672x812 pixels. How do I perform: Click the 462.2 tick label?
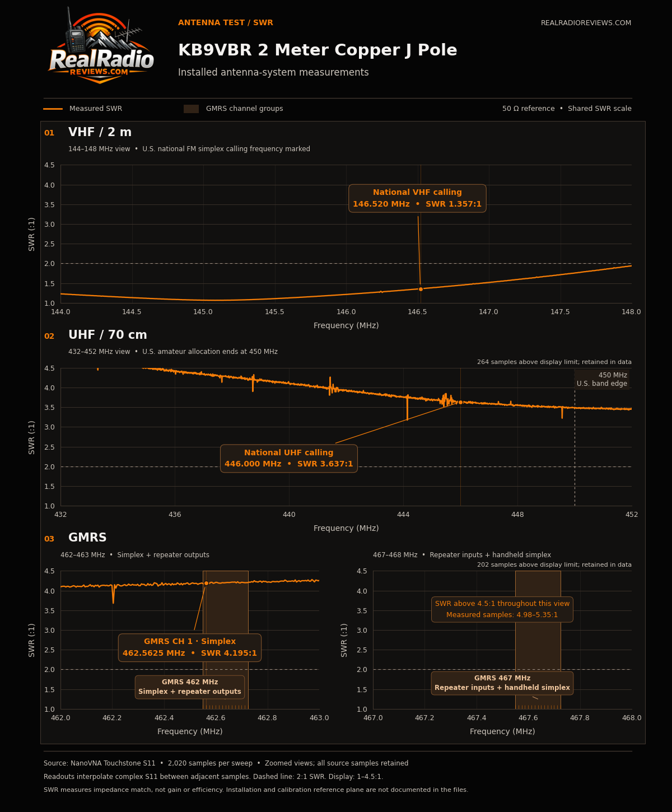112,718
